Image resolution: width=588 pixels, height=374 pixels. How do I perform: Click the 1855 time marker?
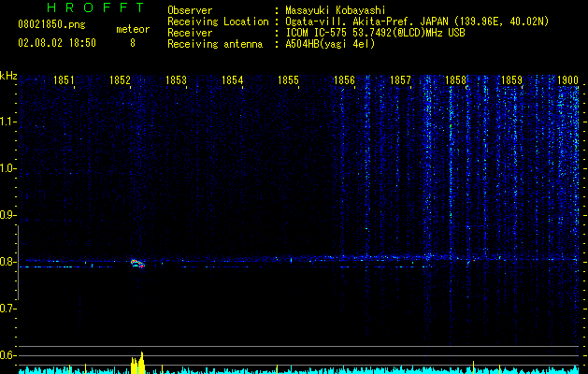coord(288,80)
